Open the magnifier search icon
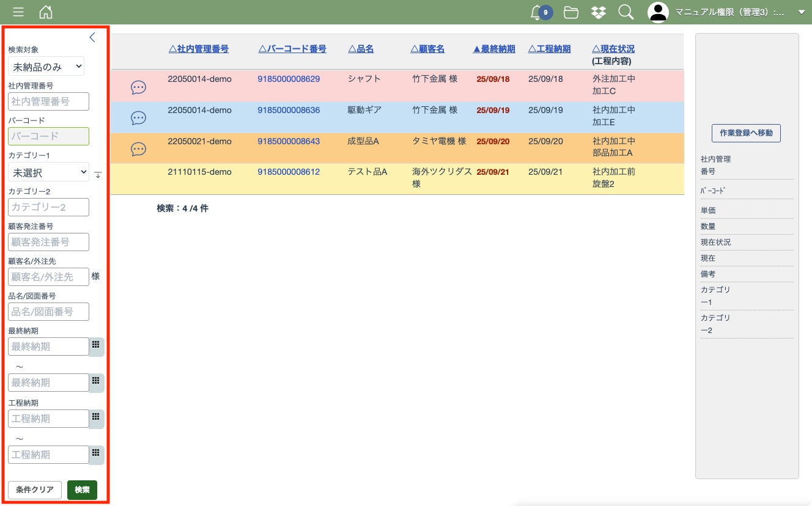 (626, 12)
